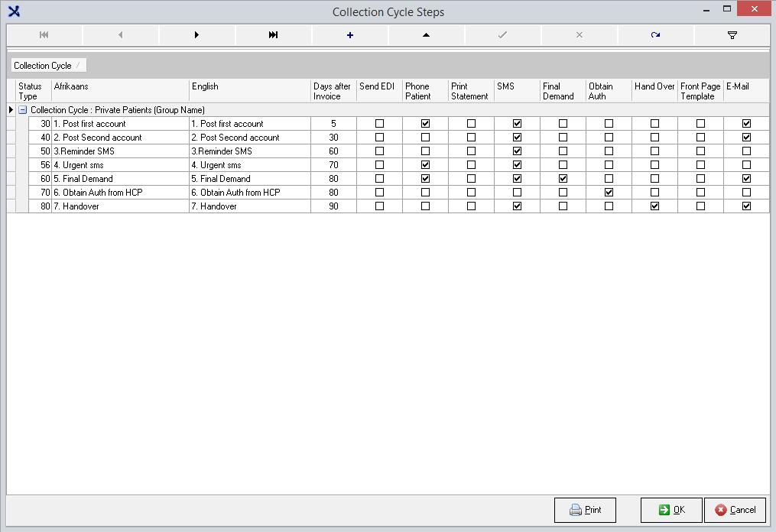Untick E-Mail for Post Second account
776x532 pixels.
[x=746, y=138]
